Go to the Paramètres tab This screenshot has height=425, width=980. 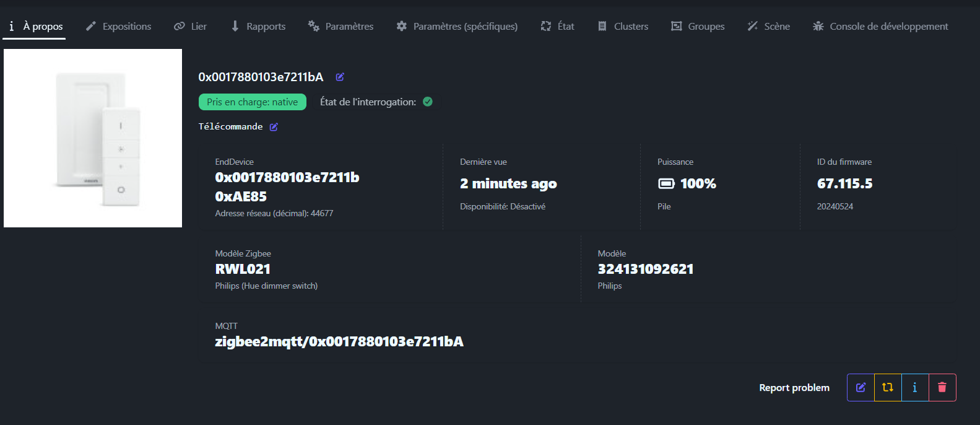click(x=340, y=26)
